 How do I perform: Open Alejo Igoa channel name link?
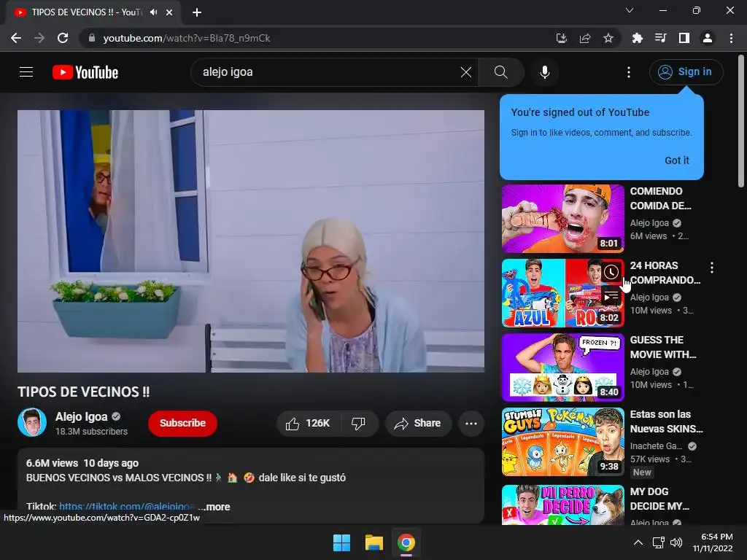(82, 416)
